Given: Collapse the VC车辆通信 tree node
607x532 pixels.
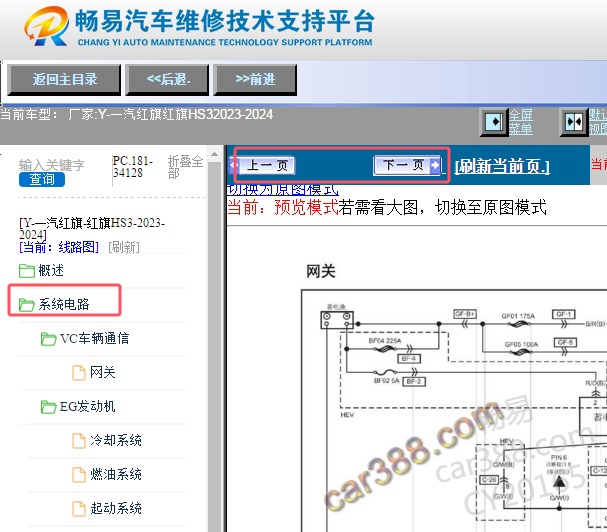Looking at the screenshot, I should point(94,338).
